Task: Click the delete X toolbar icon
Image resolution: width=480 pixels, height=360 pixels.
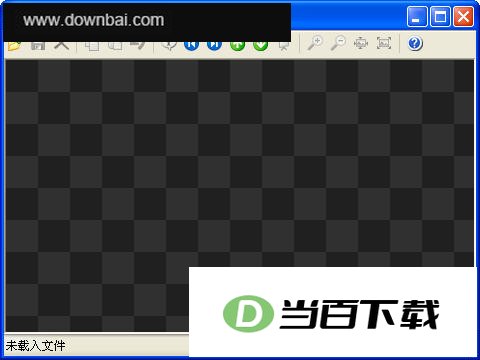Action: 62,46
